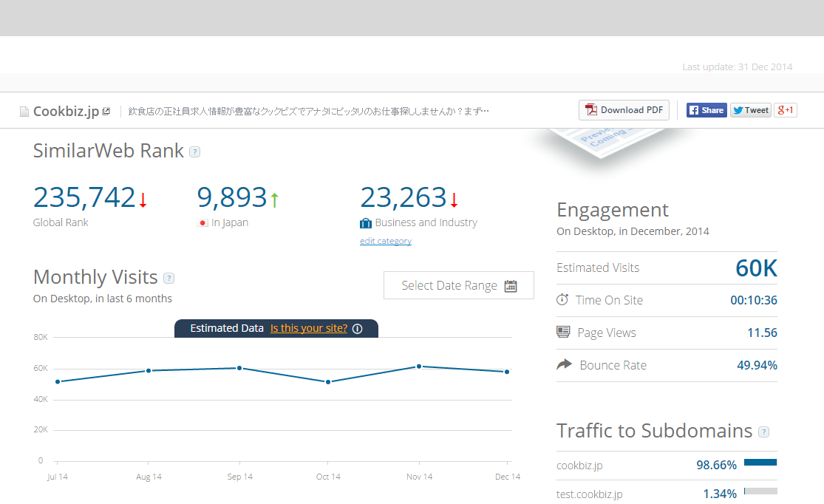Click the global rank value 235,742
Viewport: 824px width, 504px height.
click(x=84, y=197)
